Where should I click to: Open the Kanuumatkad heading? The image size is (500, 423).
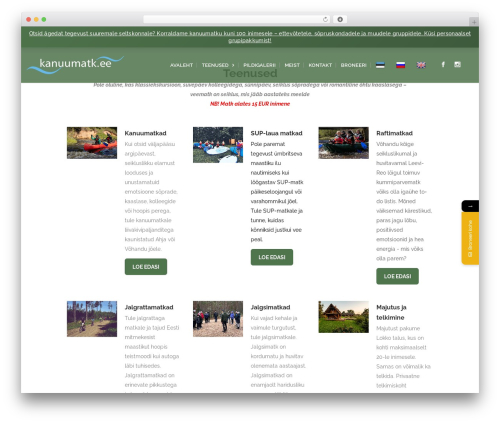tap(145, 133)
